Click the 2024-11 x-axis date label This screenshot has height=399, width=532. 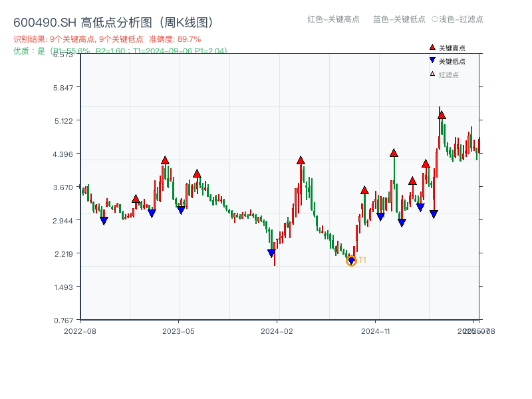(x=376, y=331)
